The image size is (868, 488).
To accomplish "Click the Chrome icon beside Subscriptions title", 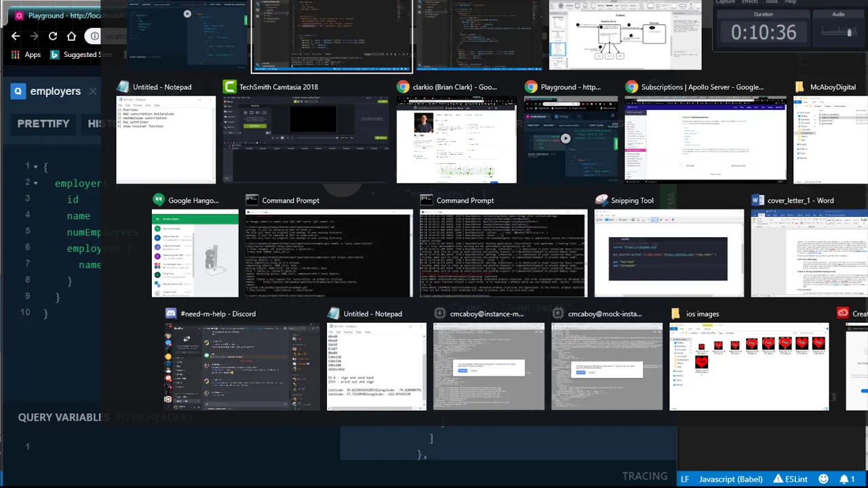I will click(x=631, y=87).
